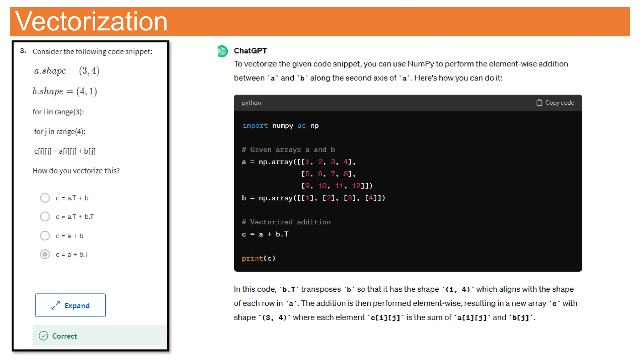Viewport: 644px width, 362px height.
Task: Click the 'import numpy as np' line
Action: point(280,126)
